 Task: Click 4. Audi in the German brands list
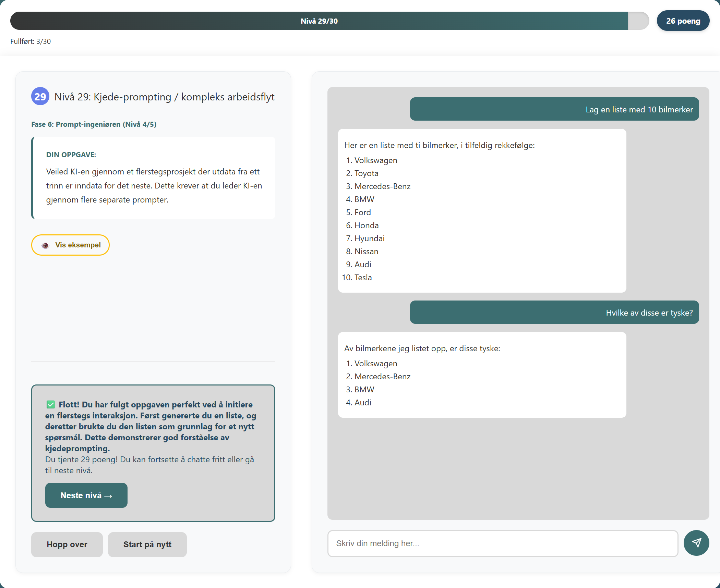pos(359,403)
